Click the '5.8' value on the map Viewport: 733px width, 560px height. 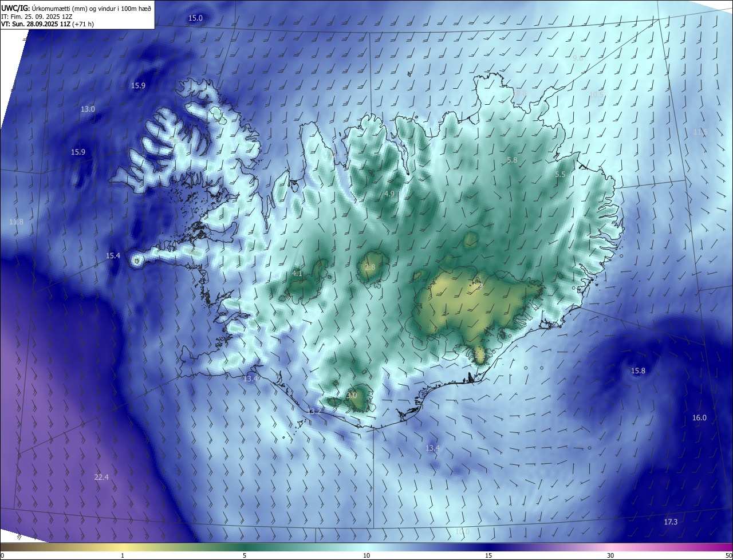click(512, 160)
